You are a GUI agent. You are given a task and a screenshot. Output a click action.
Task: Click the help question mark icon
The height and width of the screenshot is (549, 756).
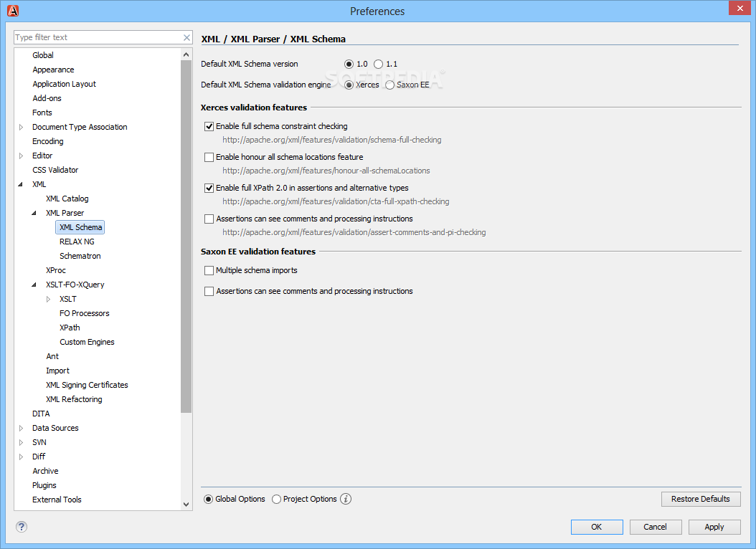click(22, 526)
